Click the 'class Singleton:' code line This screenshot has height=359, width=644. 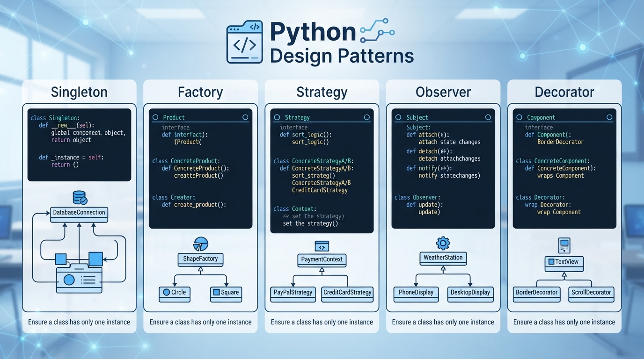pos(55,118)
